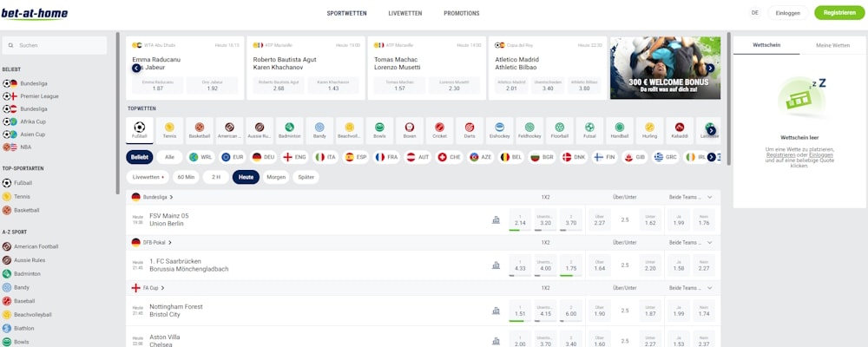The height and width of the screenshot is (347, 868).
Task: Open statistics for FSV Mainz 05 match
Action: coord(496,219)
